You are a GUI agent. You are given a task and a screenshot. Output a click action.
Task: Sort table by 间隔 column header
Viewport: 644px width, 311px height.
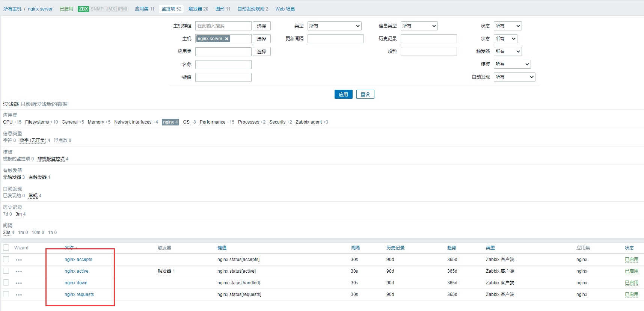pos(355,248)
